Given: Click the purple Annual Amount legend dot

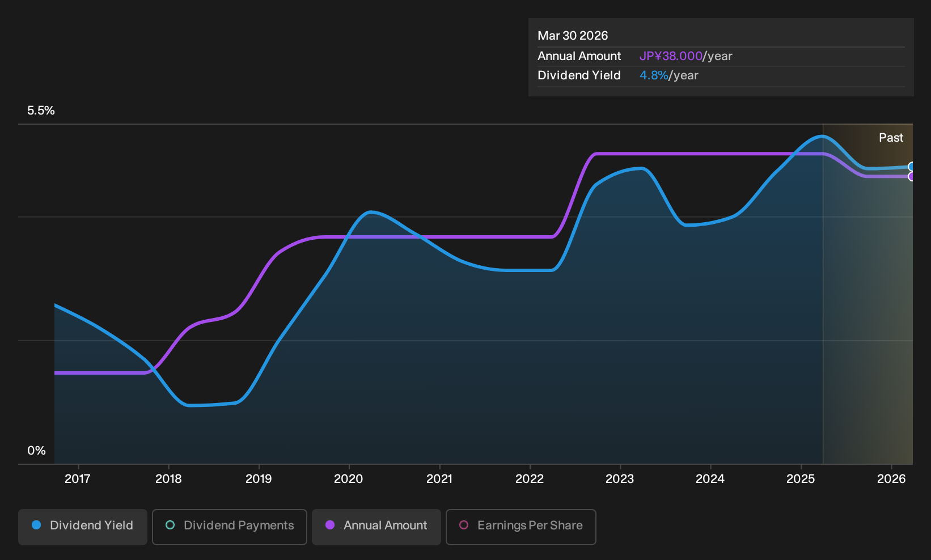Looking at the screenshot, I should pos(330,525).
